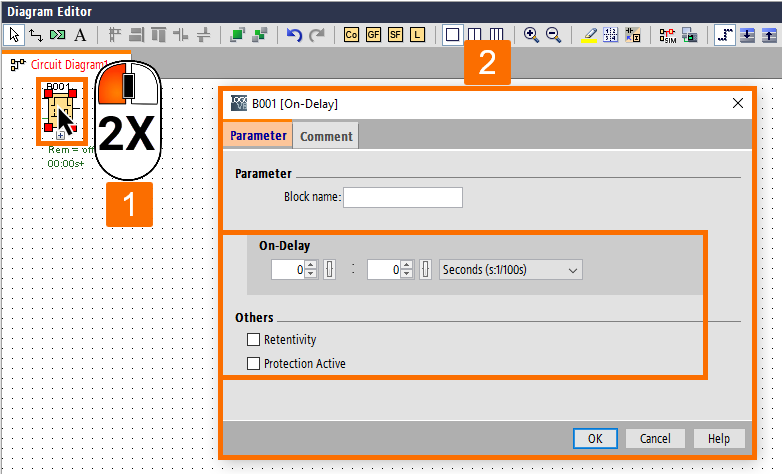Image resolution: width=782 pixels, height=474 pixels.
Task: Click reference button after first delay value
Action: click(x=329, y=269)
